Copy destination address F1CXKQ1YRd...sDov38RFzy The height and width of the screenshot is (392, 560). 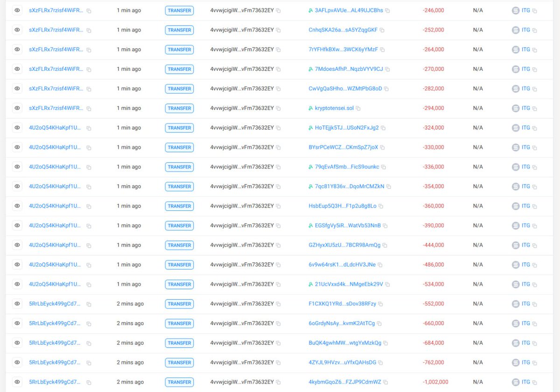[380, 304]
